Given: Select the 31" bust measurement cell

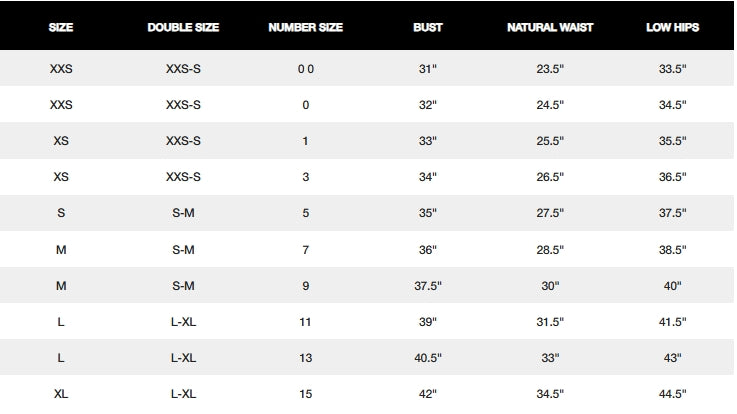Looking at the screenshot, I should (x=428, y=69).
